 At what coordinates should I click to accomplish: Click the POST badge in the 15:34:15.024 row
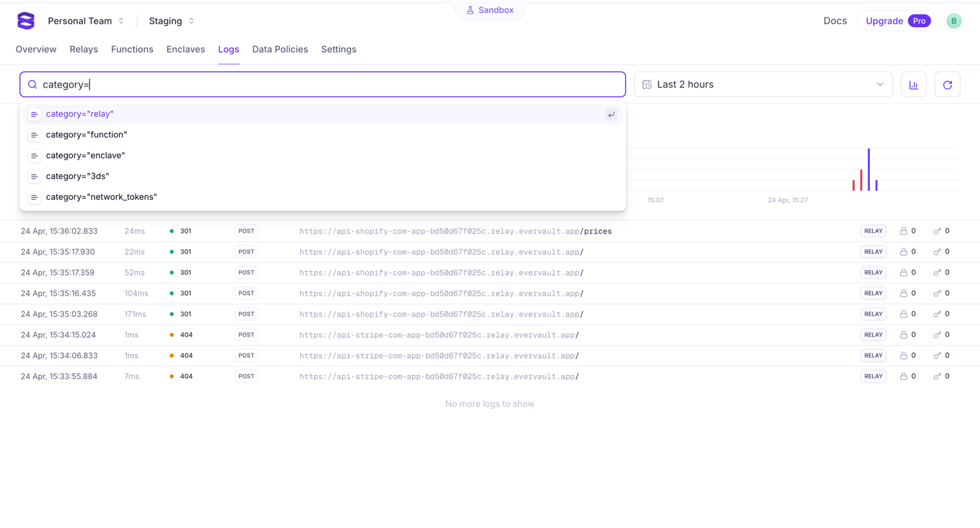(246, 335)
